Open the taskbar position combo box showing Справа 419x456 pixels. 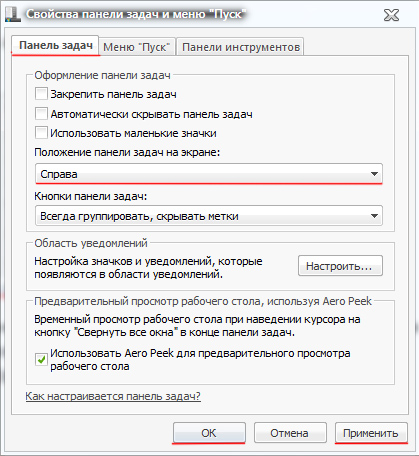tap(209, 174)
